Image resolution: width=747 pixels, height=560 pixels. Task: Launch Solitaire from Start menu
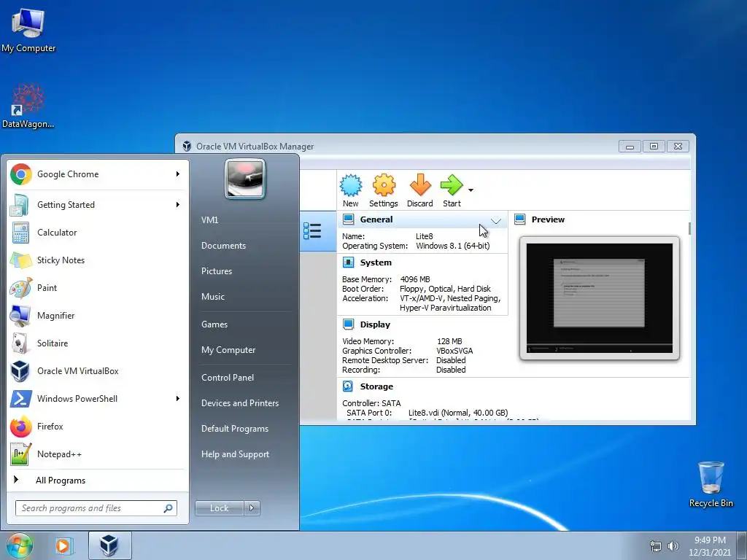96,343
